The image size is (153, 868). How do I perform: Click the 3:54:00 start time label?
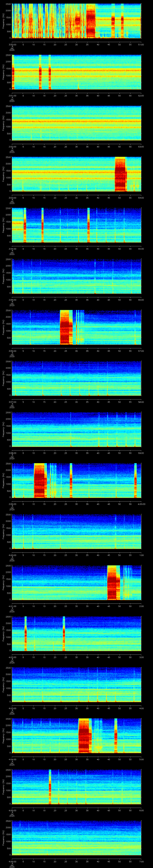point(12,249)
